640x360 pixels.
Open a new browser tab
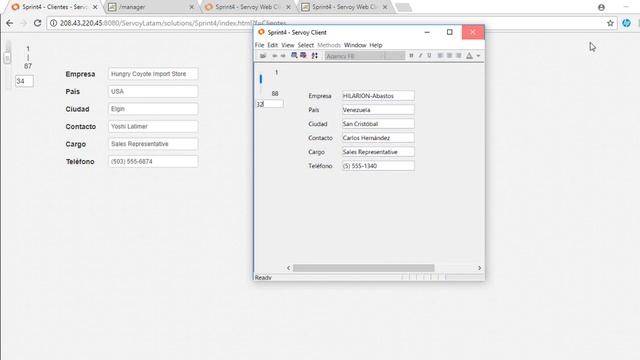[x=404, y=7]
